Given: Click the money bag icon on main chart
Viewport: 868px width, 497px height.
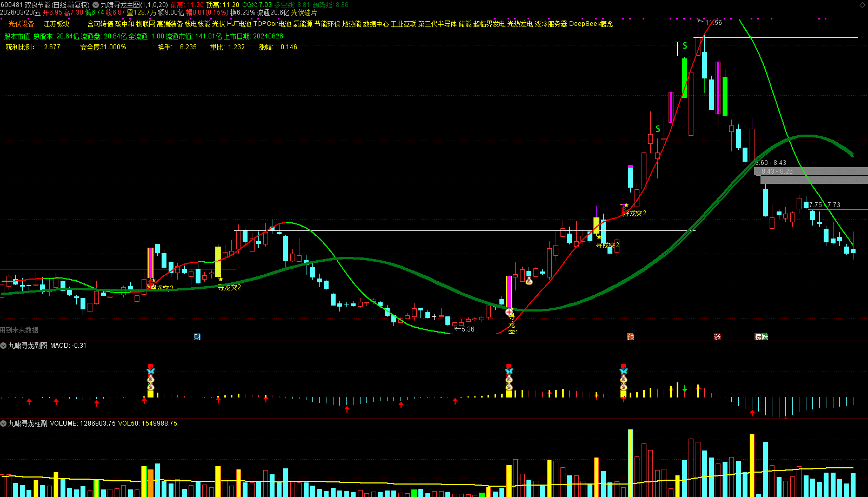Looking at the screenshot, I should [529, 281].
